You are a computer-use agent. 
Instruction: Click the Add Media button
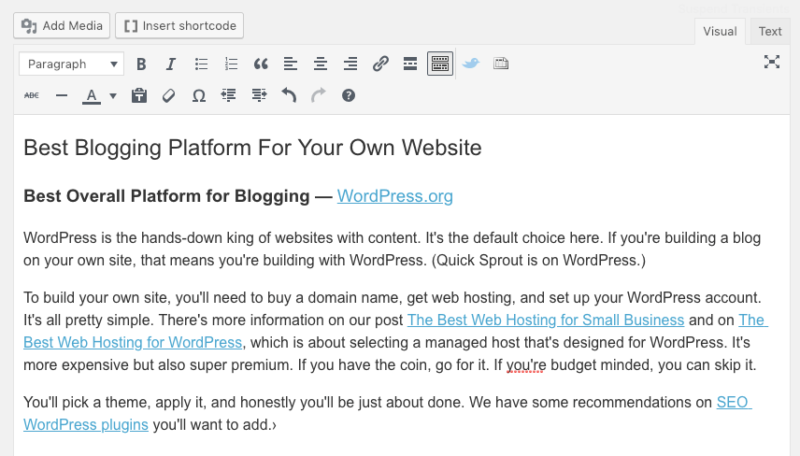coord(60,24)
